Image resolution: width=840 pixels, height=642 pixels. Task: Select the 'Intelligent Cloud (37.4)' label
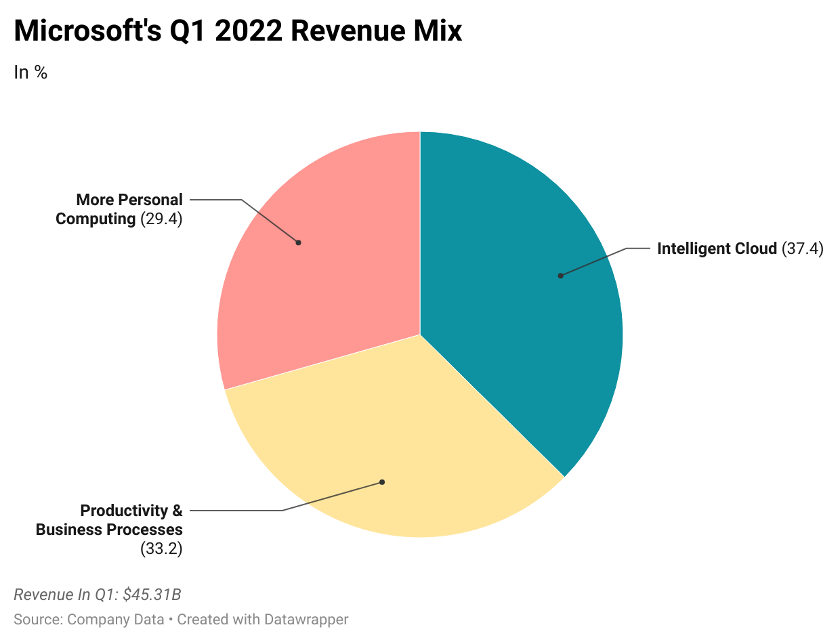[740, 249]
